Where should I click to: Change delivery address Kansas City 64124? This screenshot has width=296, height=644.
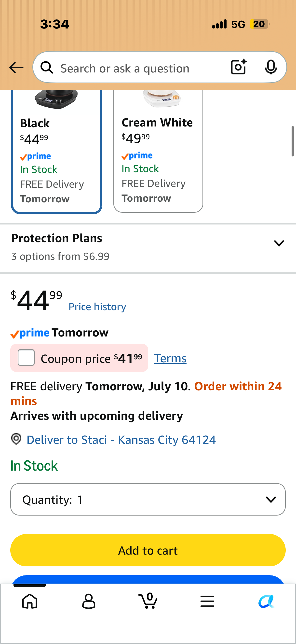point(121,440)
